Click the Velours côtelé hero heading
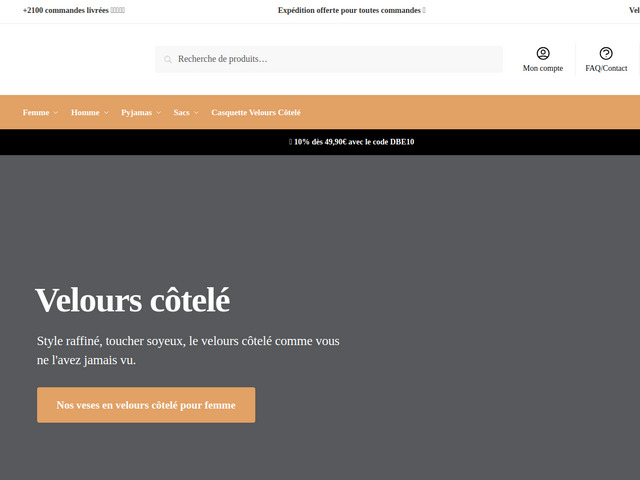 [x=133, y=299]
